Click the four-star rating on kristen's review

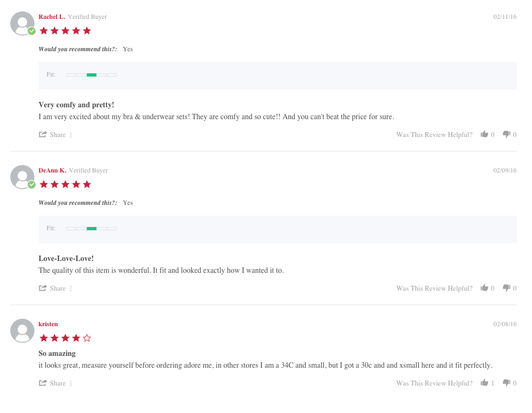(65, 338)
